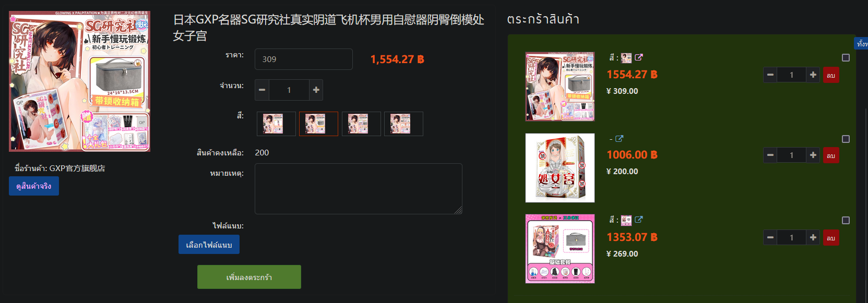Decrease quantity of second cart item
The width and height of the screenshot is (868, 303).
point(770,155)
